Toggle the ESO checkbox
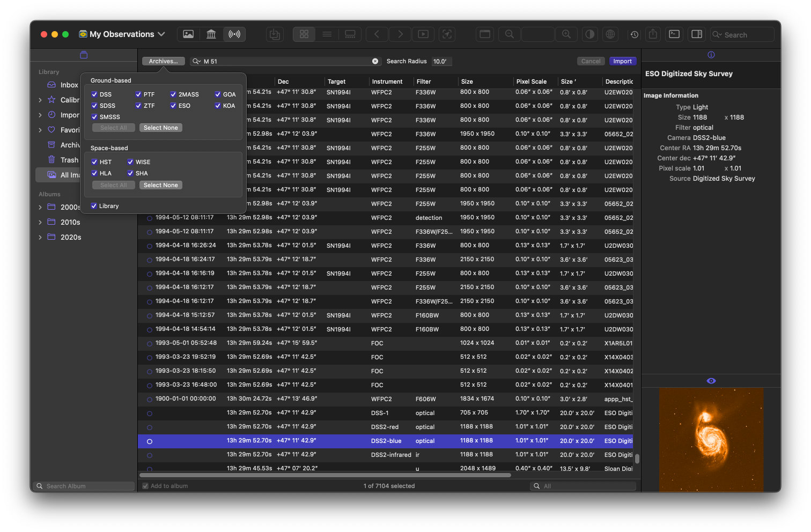The width and height of the screenshot is (811, 532). (173, 106)
